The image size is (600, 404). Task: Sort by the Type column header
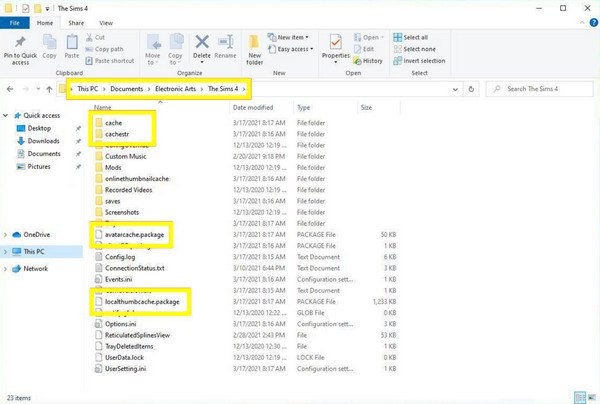[303, 108]
